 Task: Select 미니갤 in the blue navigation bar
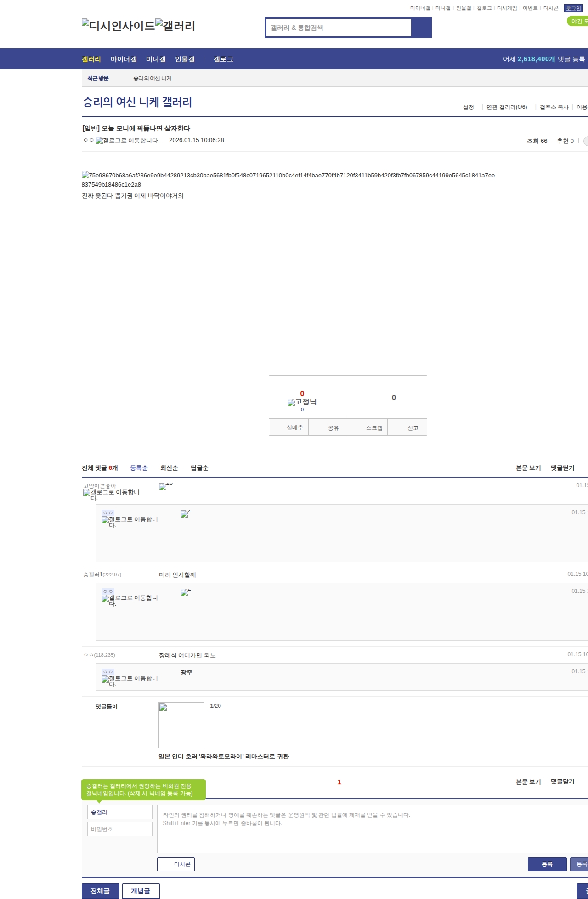coord(156,59)
